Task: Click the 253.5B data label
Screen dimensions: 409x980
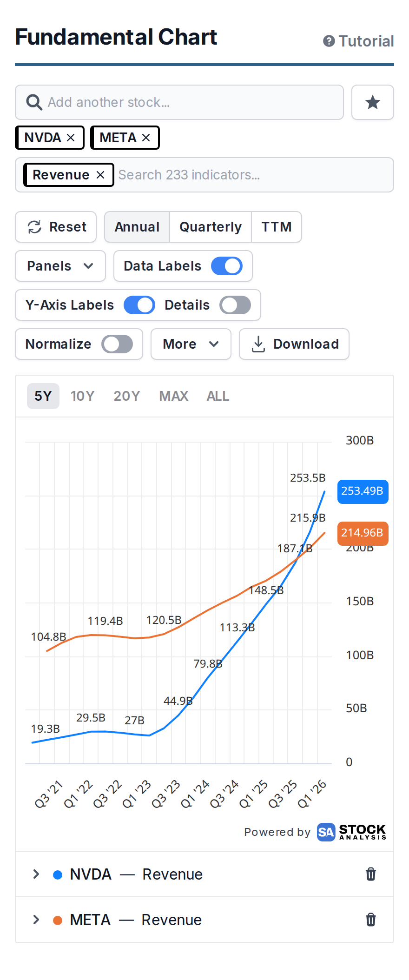Action: [308, 477]
